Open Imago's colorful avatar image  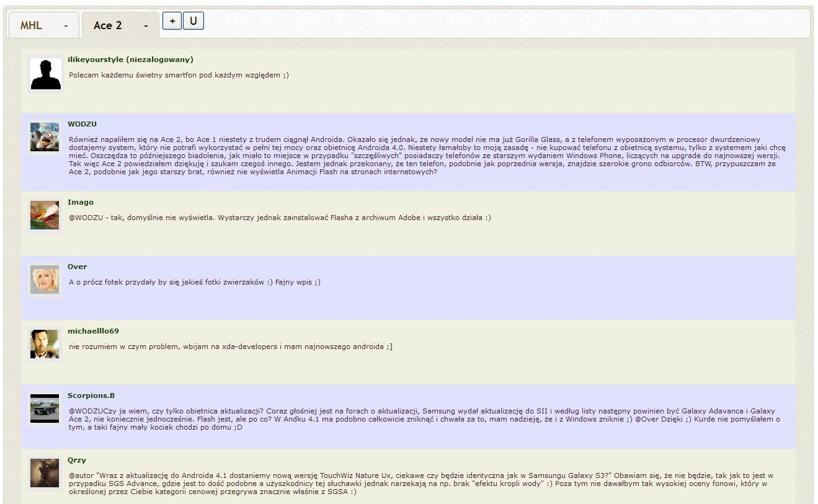pos(45,215)
